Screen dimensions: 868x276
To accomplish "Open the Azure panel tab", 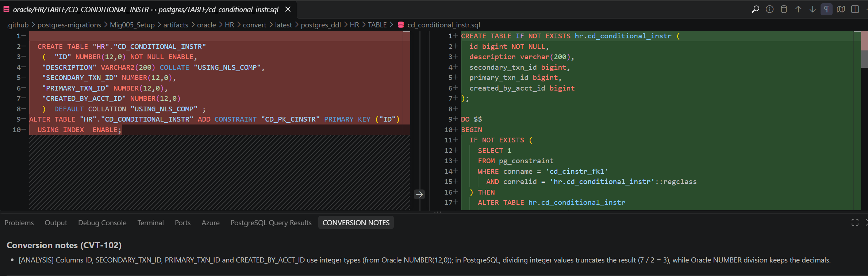I will tap(211, 223).
